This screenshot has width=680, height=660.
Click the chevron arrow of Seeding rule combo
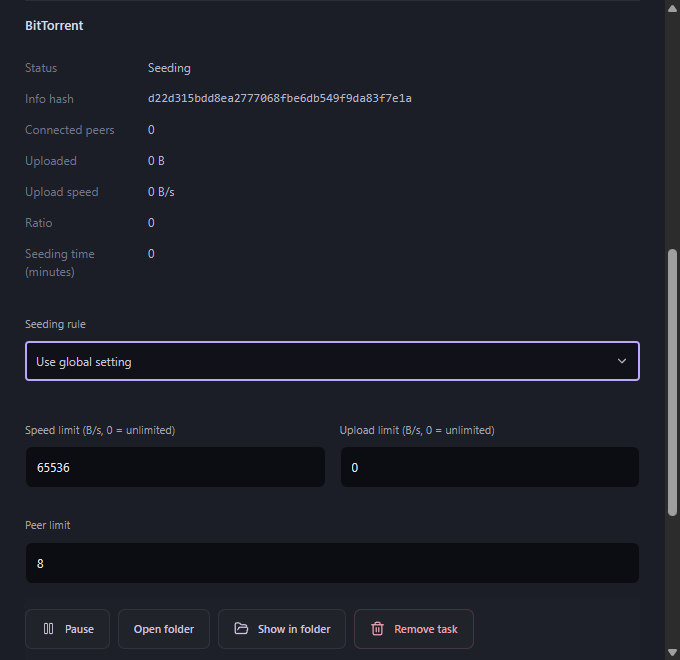coord(622,361)
